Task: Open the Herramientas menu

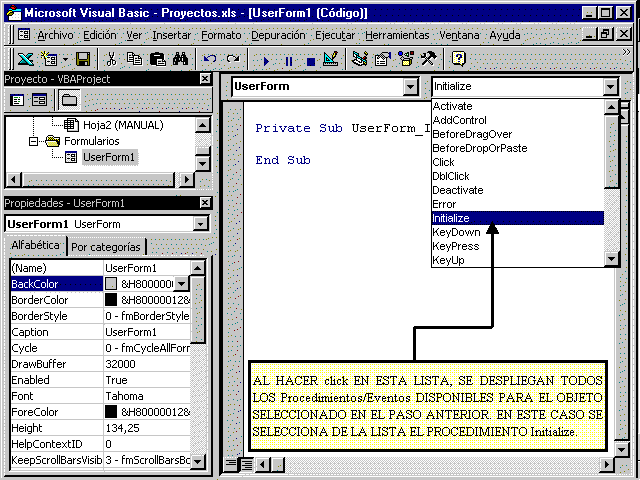Action: (x=397, y=36)
